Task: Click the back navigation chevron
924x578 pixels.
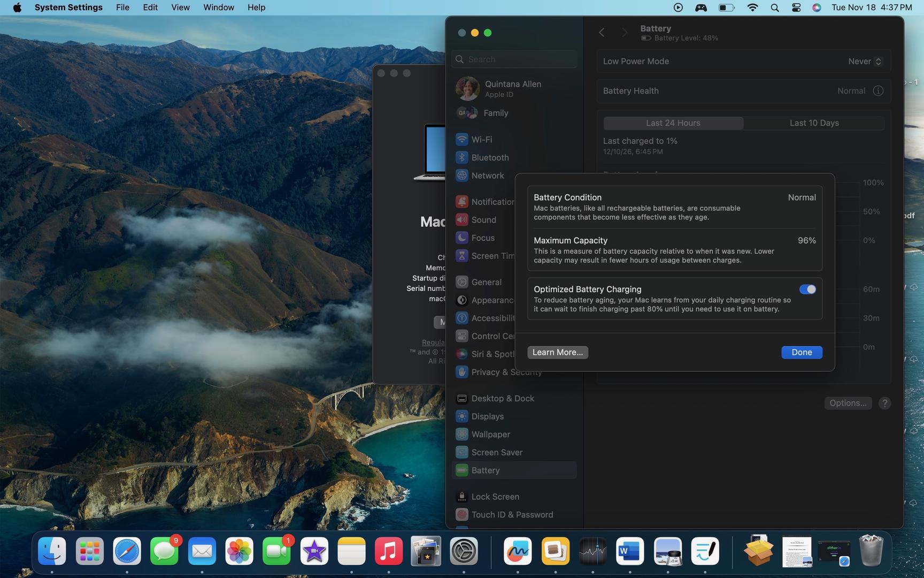Action: click(602, 33)
